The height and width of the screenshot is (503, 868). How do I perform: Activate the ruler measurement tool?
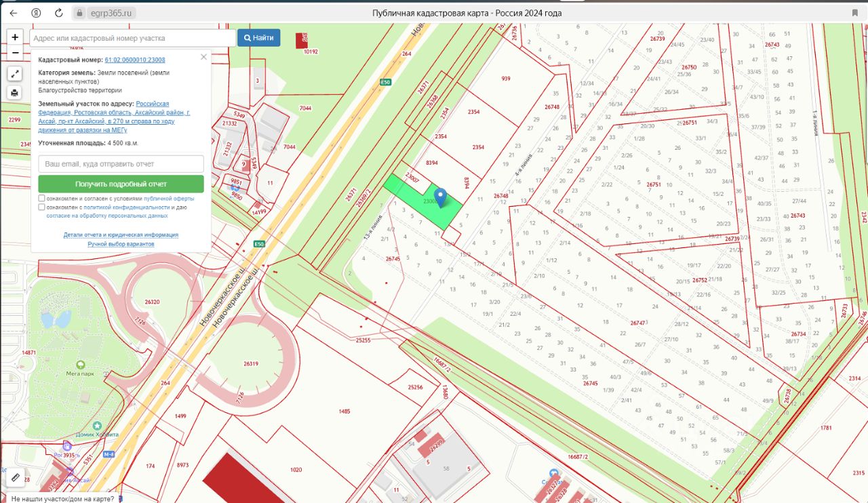[x=16, y=477]
